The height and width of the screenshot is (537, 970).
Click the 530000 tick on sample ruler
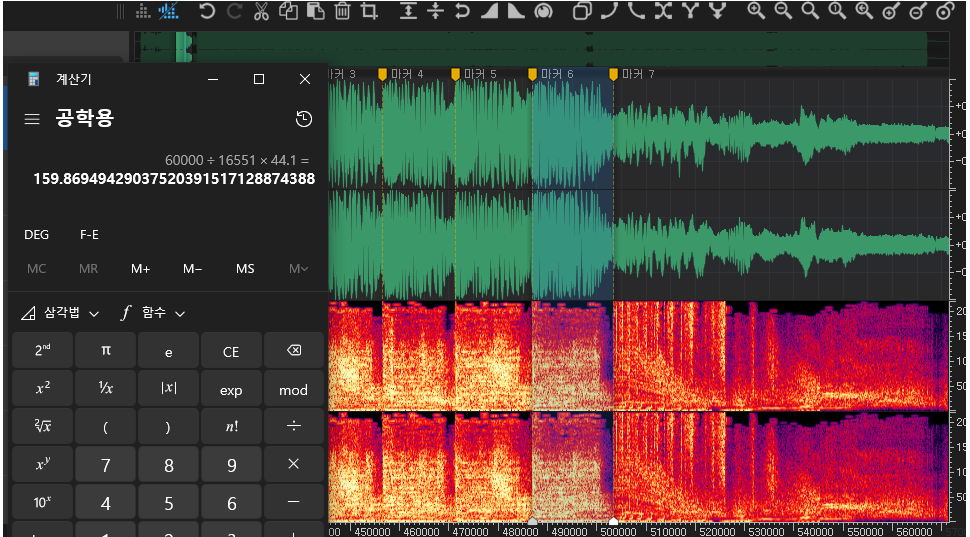(x=766, y=531)
